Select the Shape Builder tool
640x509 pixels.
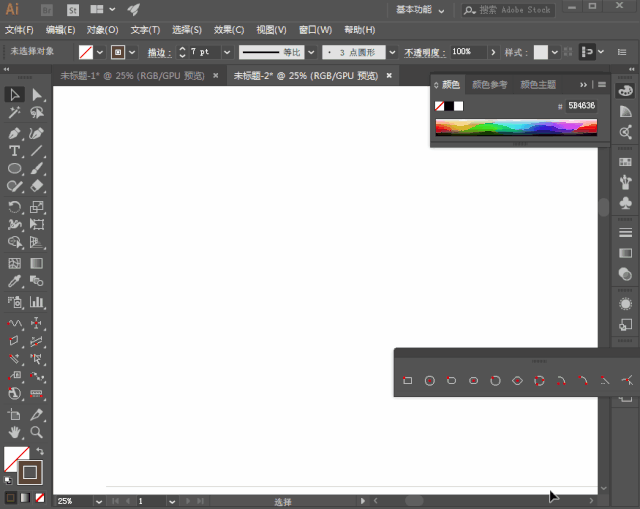tap(14, 242)
